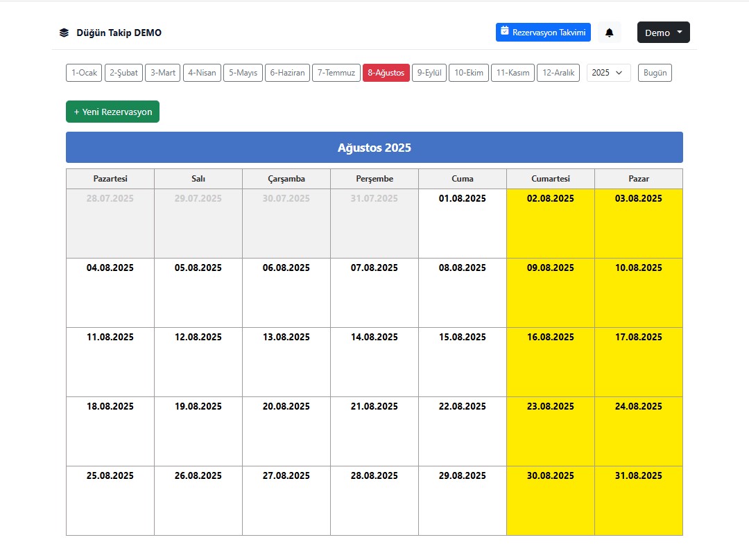
Task: Add a reservation with Yeni Rezervasyon
Action: pyautogui.click(x=113, y=112)
